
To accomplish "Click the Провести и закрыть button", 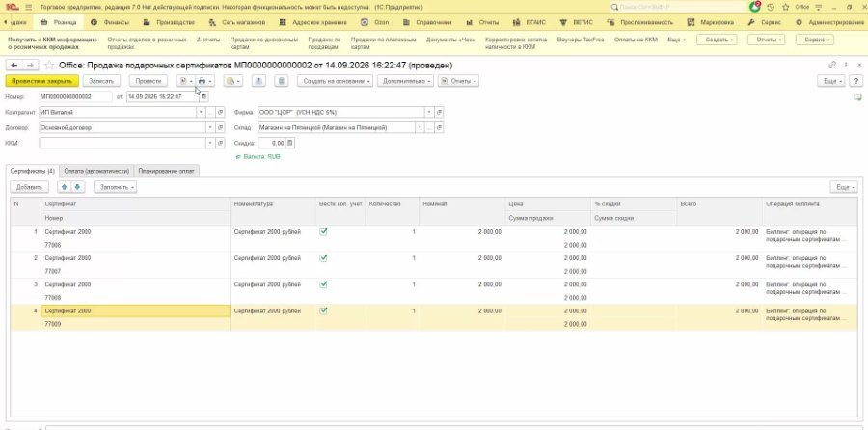I will [x=42, y=81].
